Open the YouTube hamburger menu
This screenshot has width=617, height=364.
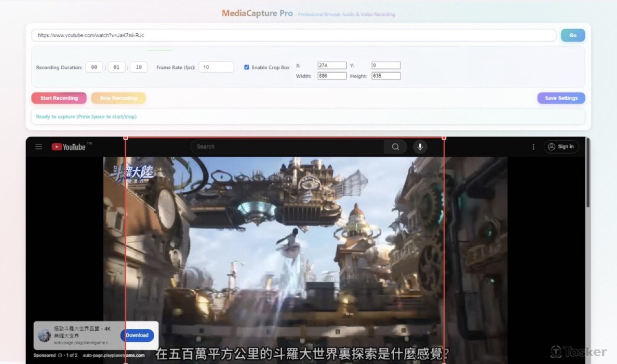click(39, 147)
